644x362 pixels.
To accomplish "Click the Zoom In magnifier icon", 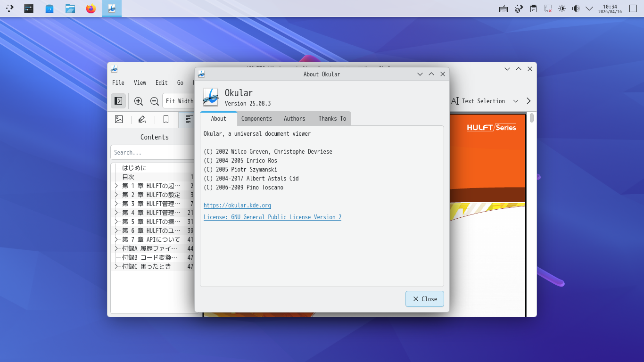I will (x=138, y=101).
